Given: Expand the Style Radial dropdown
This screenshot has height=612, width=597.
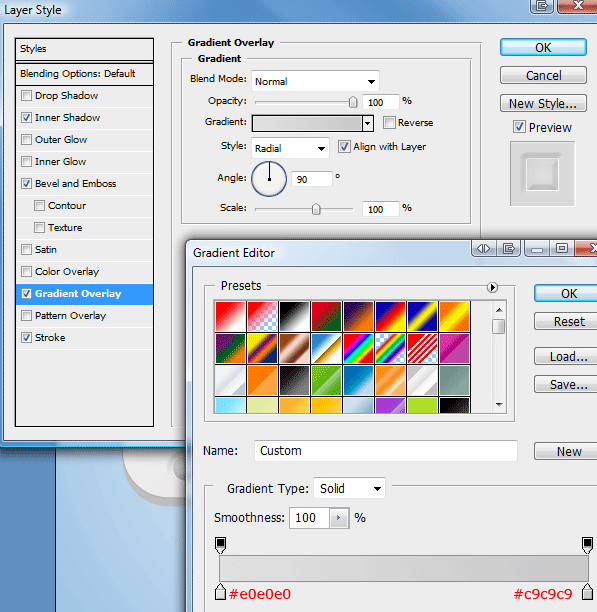Looking at the screenshot, I should coord(290,148).
